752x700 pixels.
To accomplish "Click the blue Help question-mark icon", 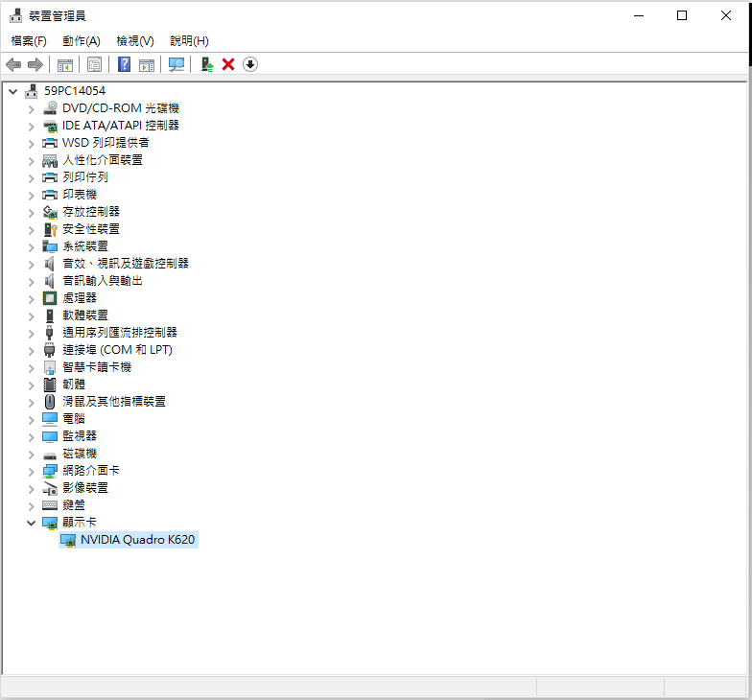I will [x=125, y=64].
